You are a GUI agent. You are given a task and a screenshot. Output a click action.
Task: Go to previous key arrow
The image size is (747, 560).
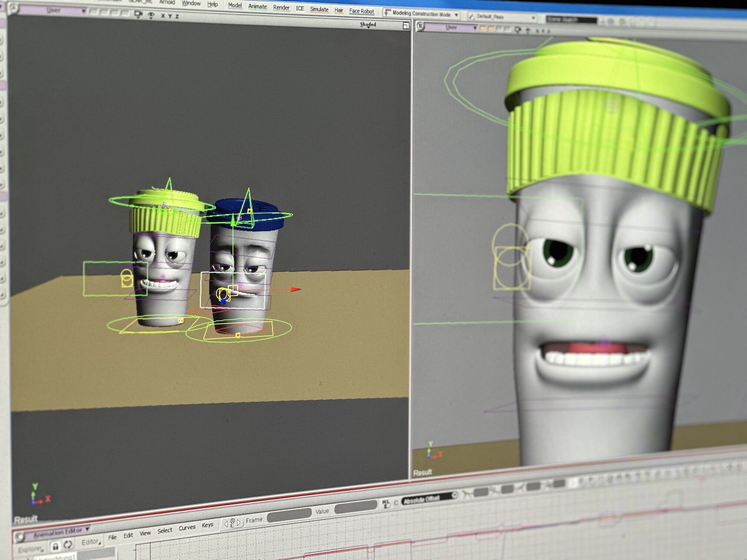coord(226,524)
